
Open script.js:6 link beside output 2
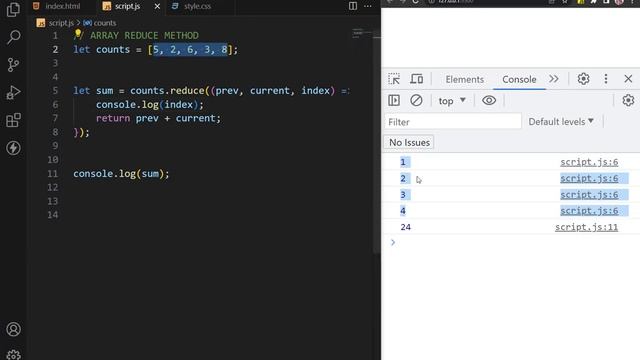coord(589,178)
